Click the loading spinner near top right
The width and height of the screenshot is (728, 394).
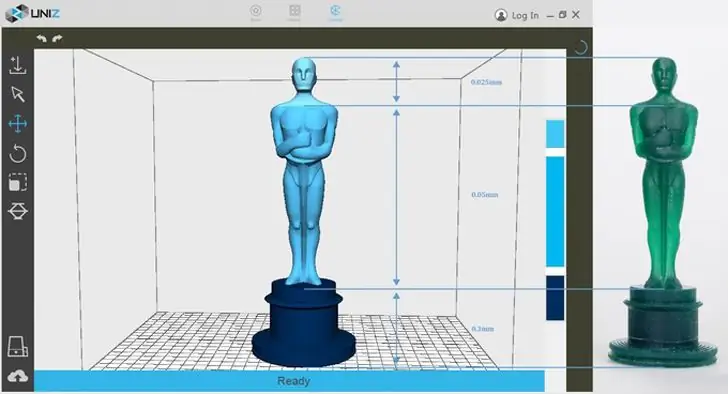coord(581,47)
